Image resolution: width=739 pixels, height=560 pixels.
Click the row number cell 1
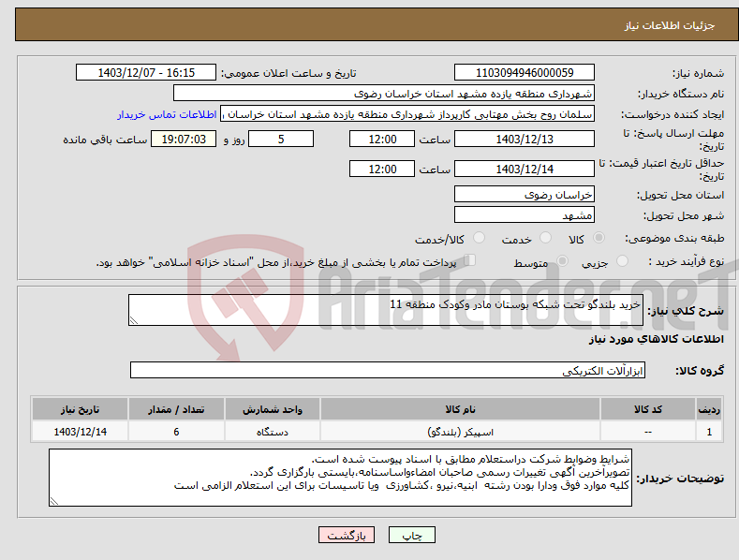pyautogui.click(x=709, y=432)
